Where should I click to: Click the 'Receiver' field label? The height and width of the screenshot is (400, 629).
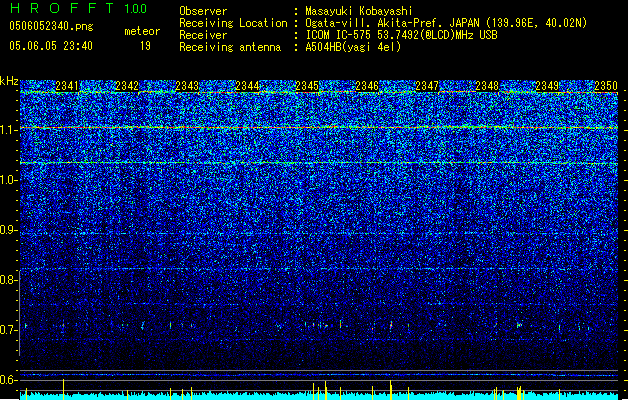click(203, 35)
